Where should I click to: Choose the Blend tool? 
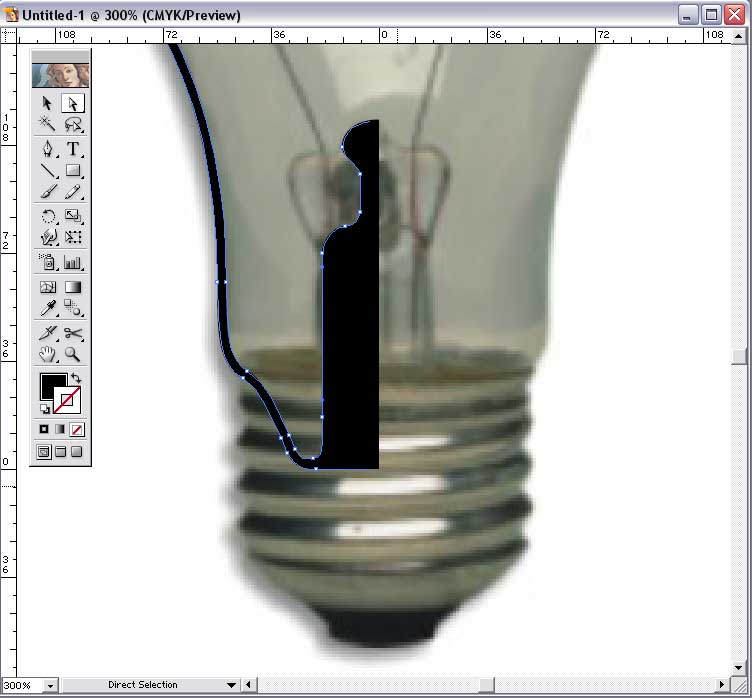tap(73, 308)
